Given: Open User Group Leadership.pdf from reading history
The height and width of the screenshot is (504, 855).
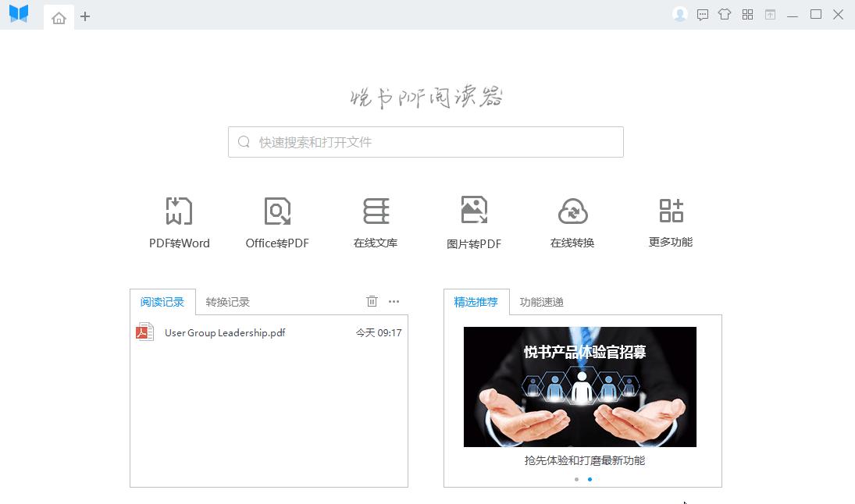Looking at the screenshot, I should (225, 332).
